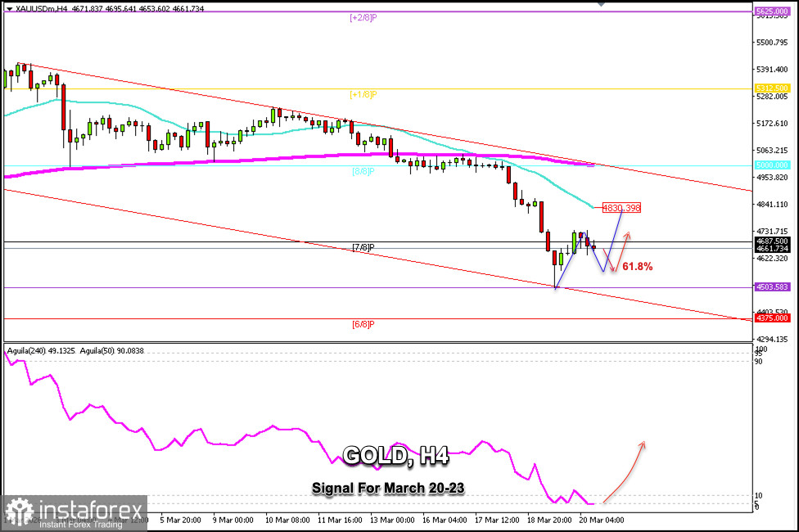This screenshot has width=799, height=532.
Task: Click the 5500.795 price axis value
Action: (x=772, y=43)
